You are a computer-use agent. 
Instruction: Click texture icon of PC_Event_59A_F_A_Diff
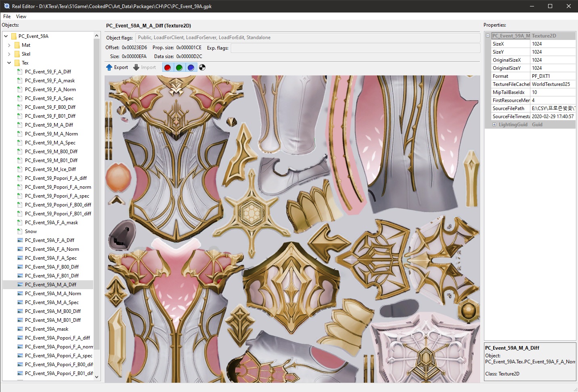(20, 240)
